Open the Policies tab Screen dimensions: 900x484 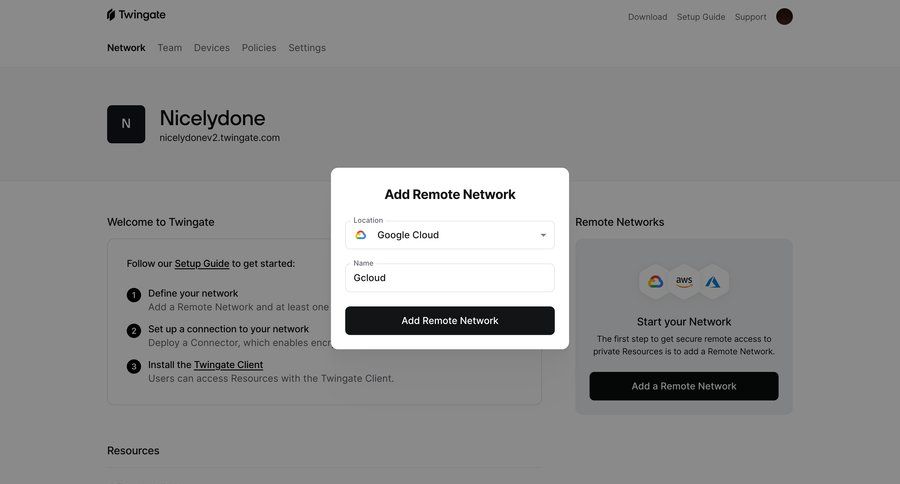click(259, 48)
